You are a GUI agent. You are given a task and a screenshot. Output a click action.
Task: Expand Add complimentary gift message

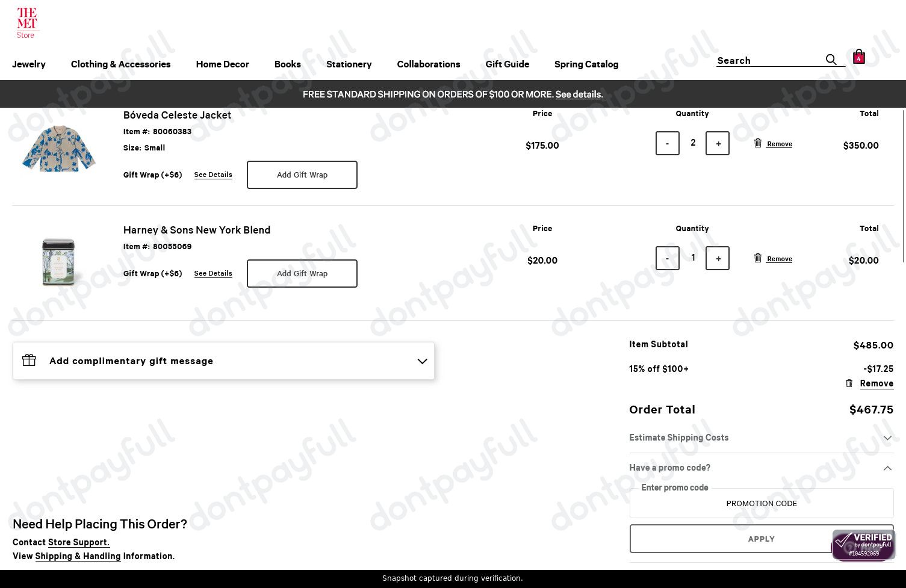(223, 361)
